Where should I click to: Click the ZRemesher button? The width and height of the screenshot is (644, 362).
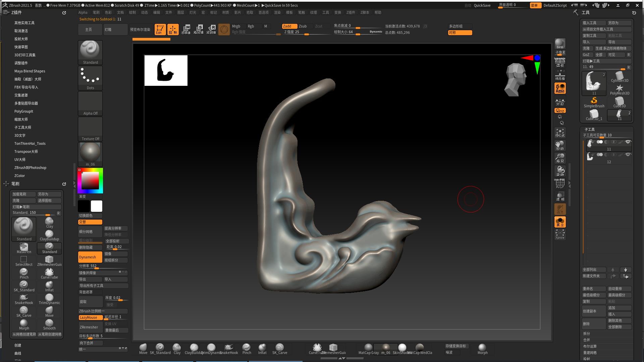coord(90,327)
